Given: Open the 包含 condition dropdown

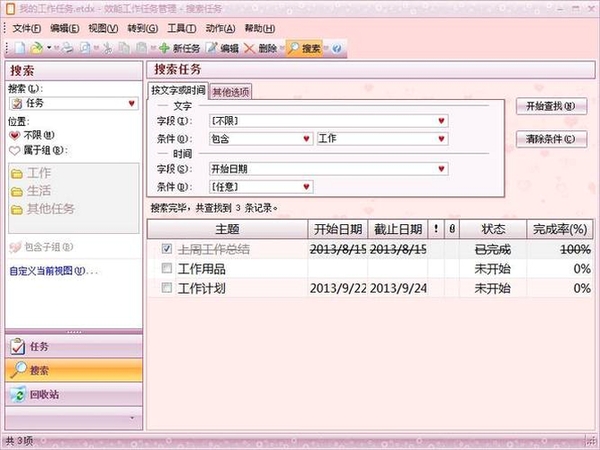Looking at the screenshot, I should point(306,139).
